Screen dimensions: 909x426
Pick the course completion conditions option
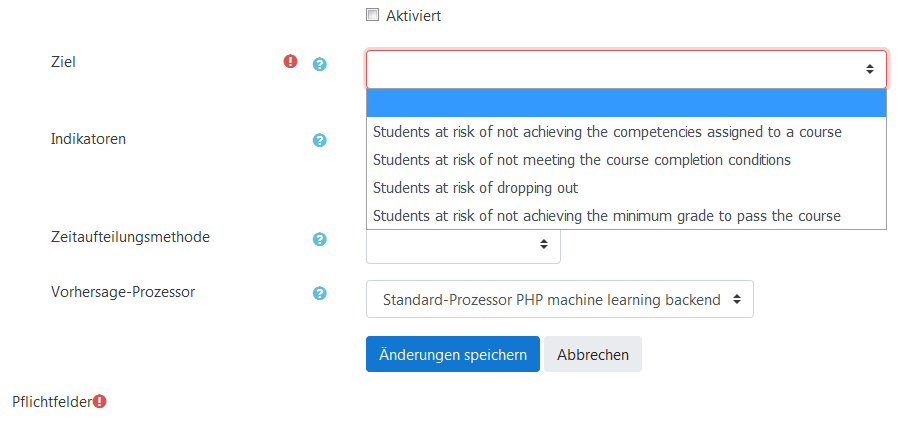point(581,160)
